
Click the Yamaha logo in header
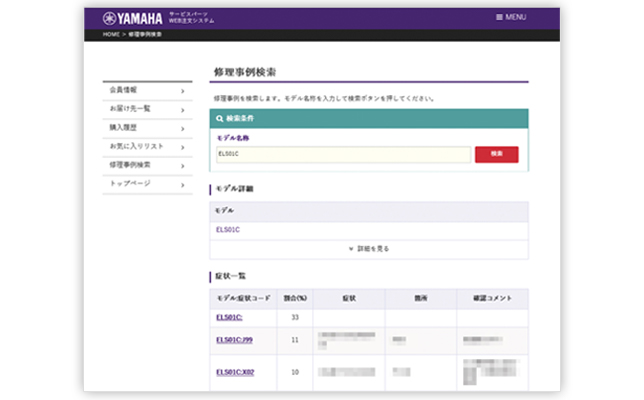pyautogui.click(x=133, y=18)
